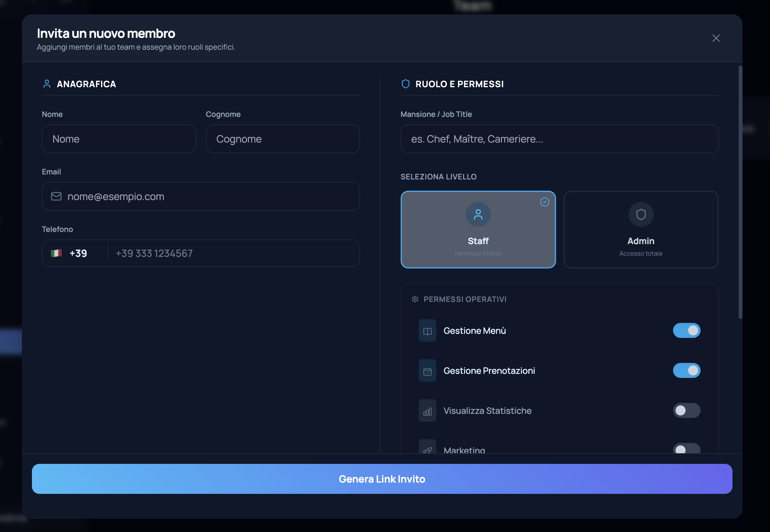Image resolution: width=770 pixels, height=532 pixels.
Task: Click the calendar icon for Gestione Prenotazioni
Action: 427,371
